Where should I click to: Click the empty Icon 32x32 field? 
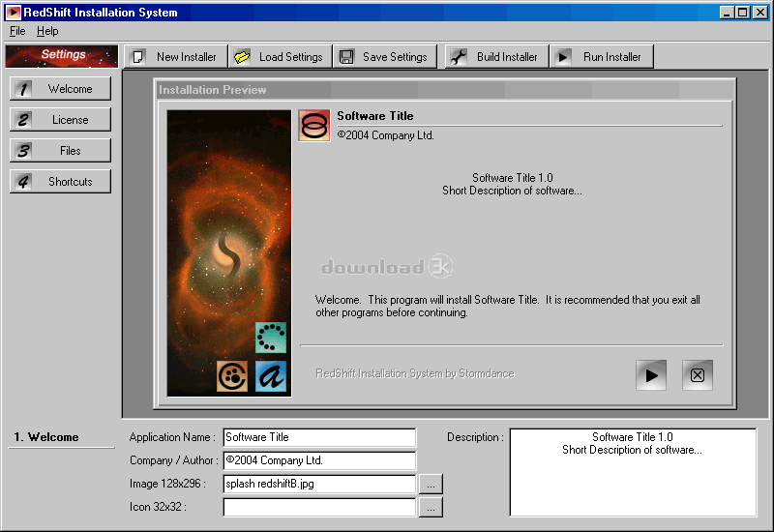(x=319, y=507)
